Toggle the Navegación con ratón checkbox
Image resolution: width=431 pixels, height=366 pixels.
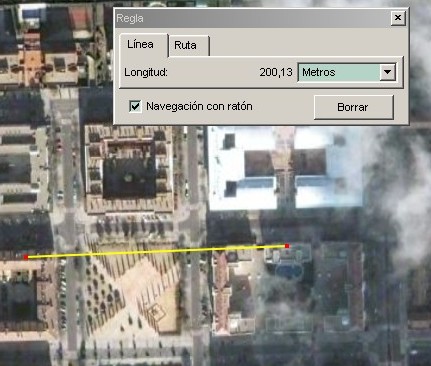pyautogui.click(x=135, y=107)
